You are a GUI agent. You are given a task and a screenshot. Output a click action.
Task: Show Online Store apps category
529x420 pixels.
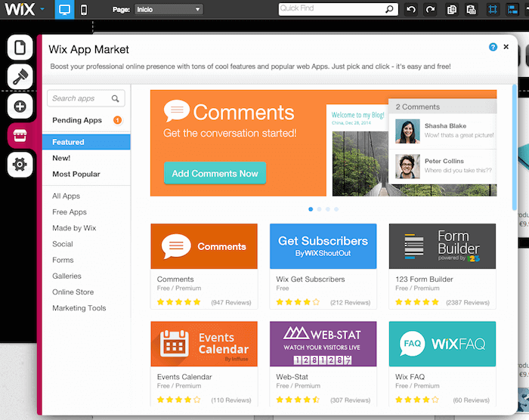[73, 292]
